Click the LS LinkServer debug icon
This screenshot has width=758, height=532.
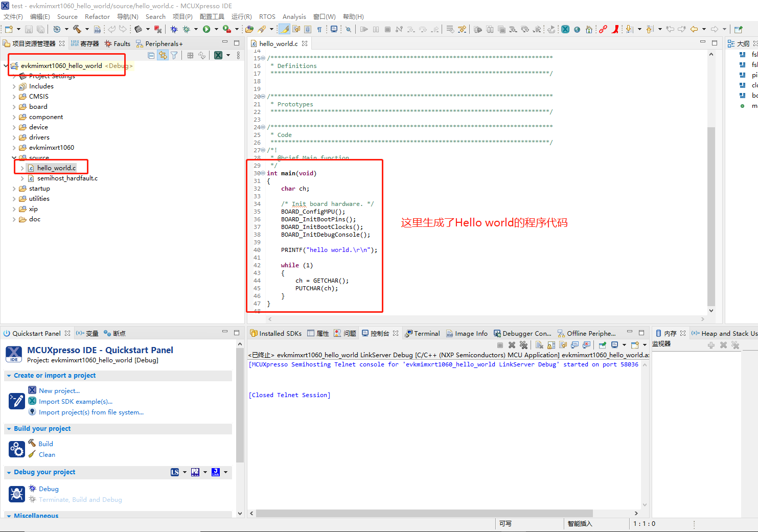coord(175,472)
